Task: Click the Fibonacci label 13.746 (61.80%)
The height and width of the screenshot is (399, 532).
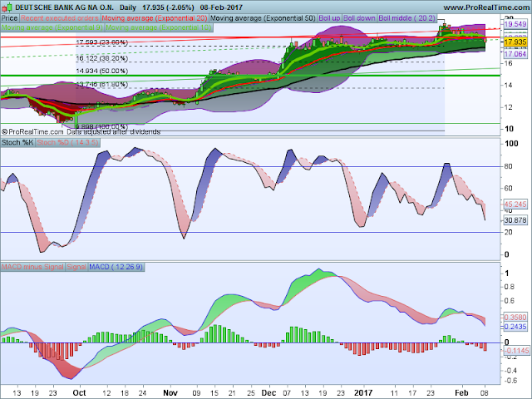Action: 101,84
